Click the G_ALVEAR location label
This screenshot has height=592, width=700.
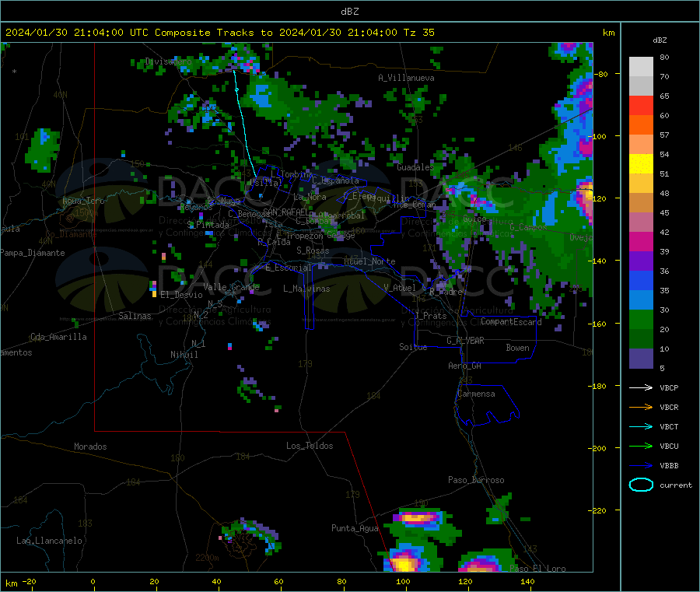[x=465, y=341]
